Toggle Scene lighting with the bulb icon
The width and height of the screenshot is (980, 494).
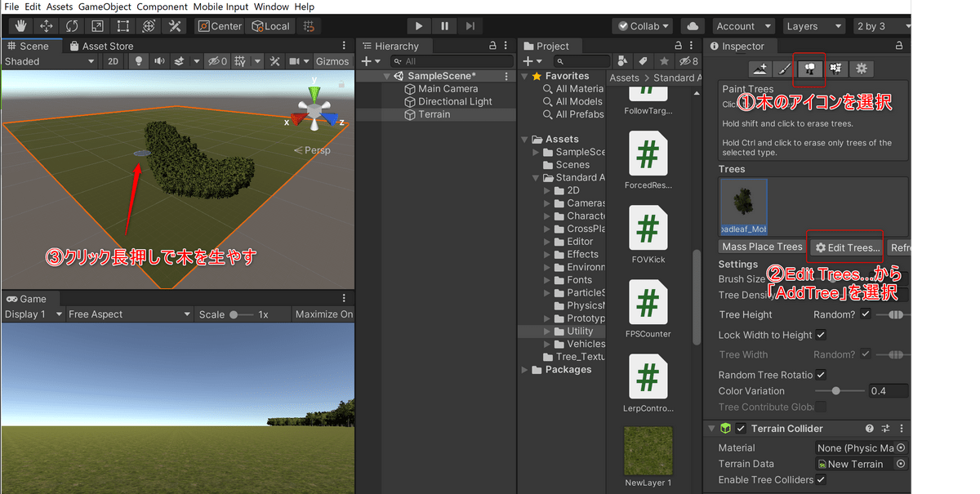pos(138,61)
